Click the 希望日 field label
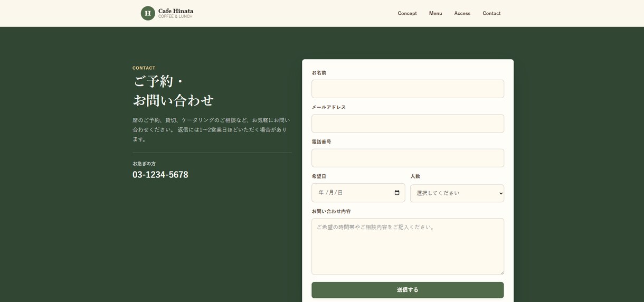Screen dimensions: 644x302 click(319, 176)
